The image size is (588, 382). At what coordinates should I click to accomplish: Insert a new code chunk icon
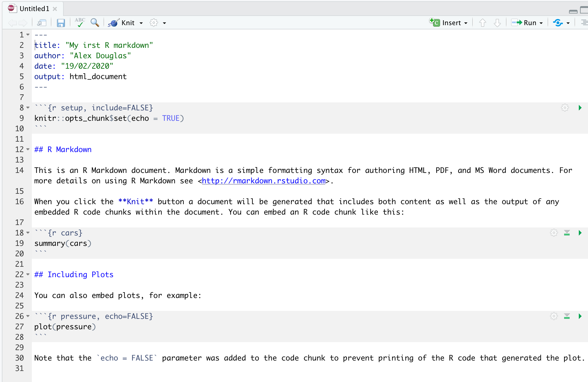435,22
